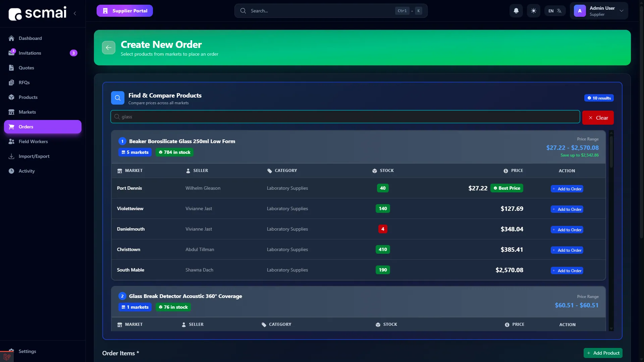The image size is (644, 362).
Task: Click the scmai logo
Action: [38, 13]
